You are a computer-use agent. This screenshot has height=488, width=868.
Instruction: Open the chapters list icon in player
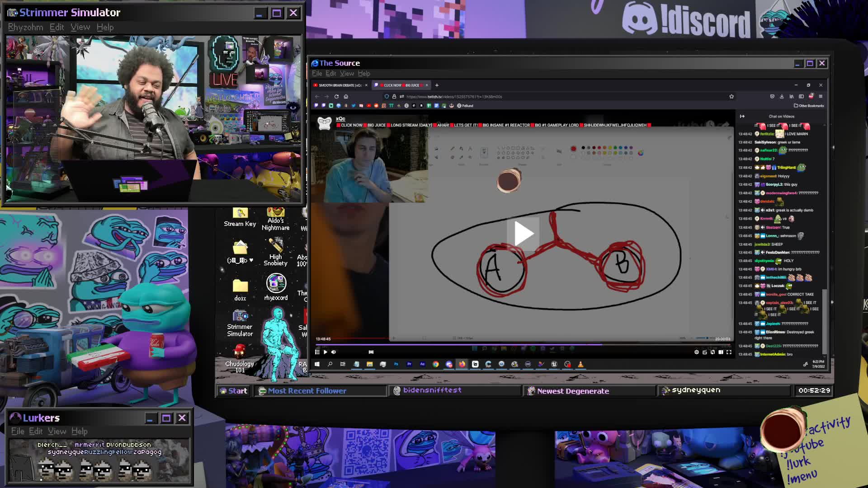click(x=317, y=352)
